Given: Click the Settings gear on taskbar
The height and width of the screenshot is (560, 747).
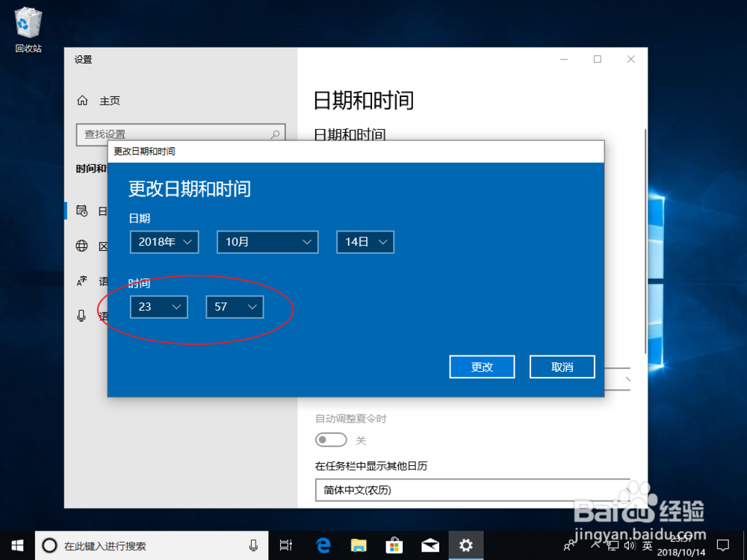Looking at the screenshot, I should [x=465, y=546].
